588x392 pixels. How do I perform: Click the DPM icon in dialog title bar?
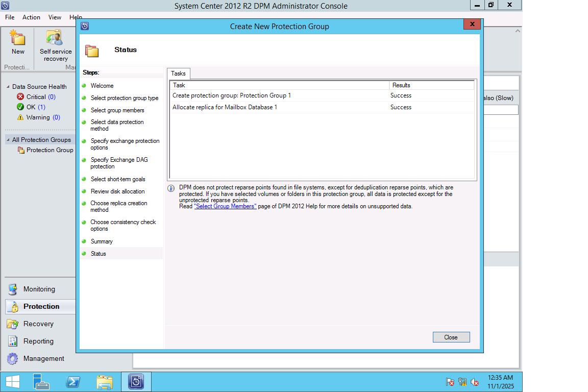(85, 26)
